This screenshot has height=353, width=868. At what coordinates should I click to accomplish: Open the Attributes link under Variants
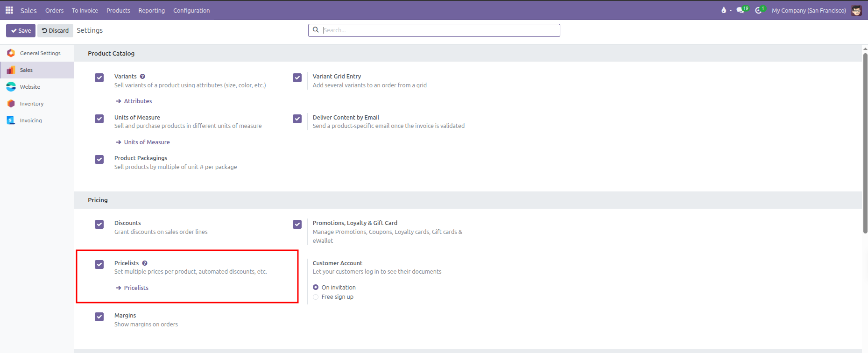tap(134, 101)
